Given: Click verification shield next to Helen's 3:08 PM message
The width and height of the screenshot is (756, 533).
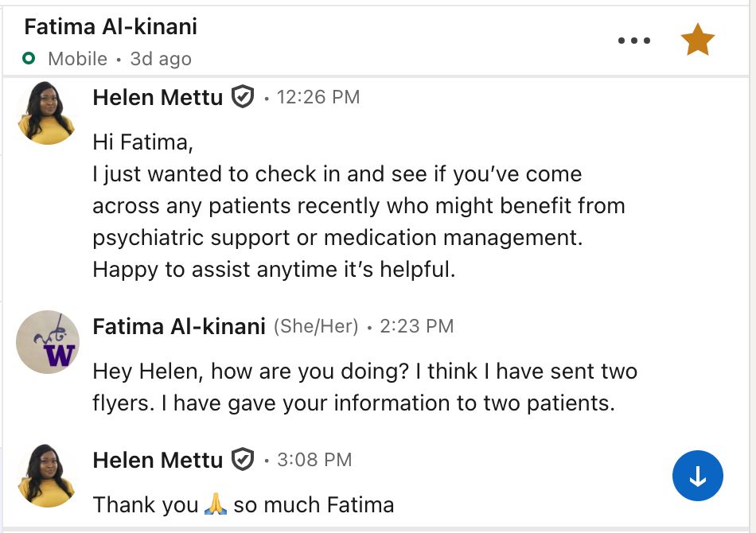Looking at the screenshot, I should point(242,460).
